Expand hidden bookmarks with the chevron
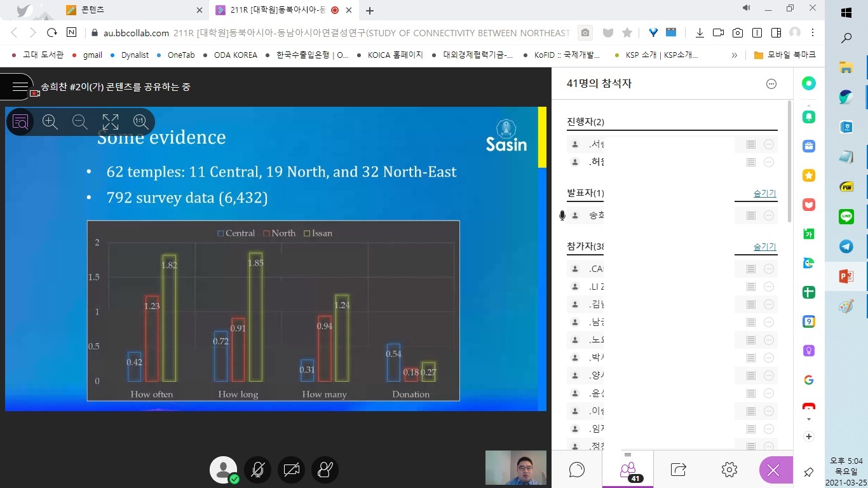Screen dimensions: 868x488 pos(735,55)
